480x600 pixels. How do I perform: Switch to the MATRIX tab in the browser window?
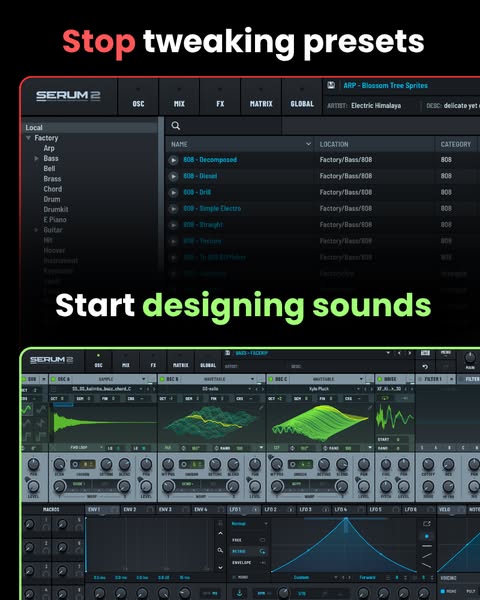[x=261, y=97]
